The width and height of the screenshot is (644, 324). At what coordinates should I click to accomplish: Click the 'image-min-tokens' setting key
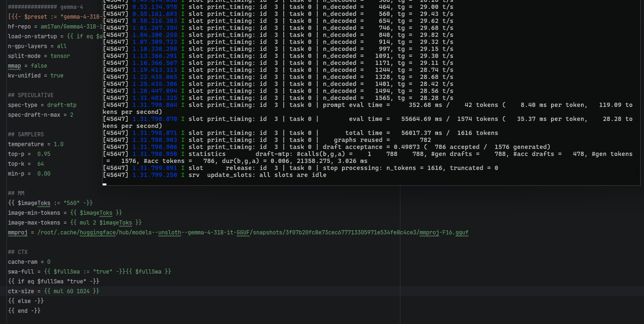tap(34, 213)
